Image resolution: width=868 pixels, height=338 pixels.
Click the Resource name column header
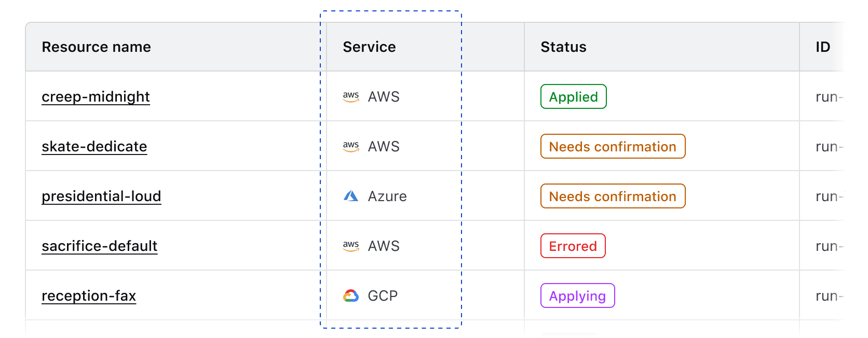click(97, 47)
